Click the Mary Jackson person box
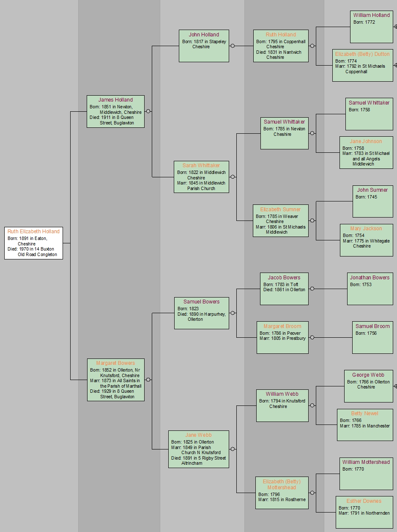This screenshot has width=397, height=532. pos(366,240)
